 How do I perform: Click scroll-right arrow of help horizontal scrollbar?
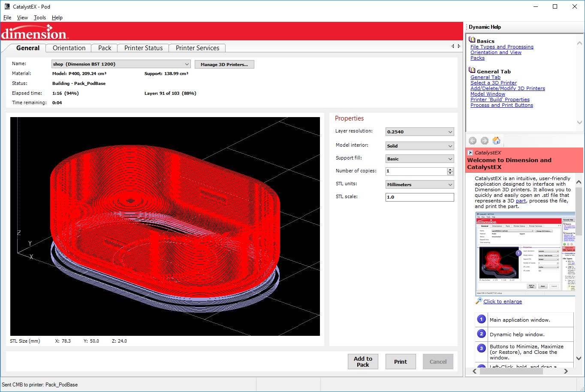[x=566, y=371]
